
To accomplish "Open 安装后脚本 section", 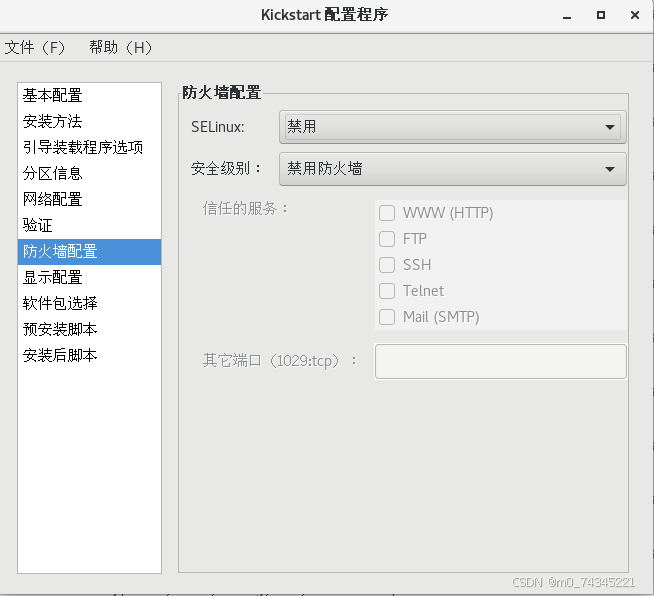I will pos(89,355).
